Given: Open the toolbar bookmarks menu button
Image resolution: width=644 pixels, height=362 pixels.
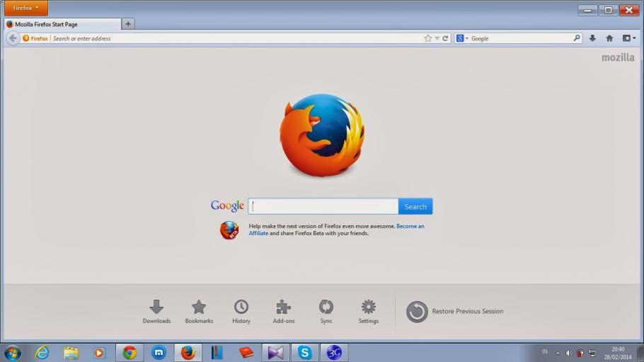Looking at the screenshot, I should (x=629, y=38).
